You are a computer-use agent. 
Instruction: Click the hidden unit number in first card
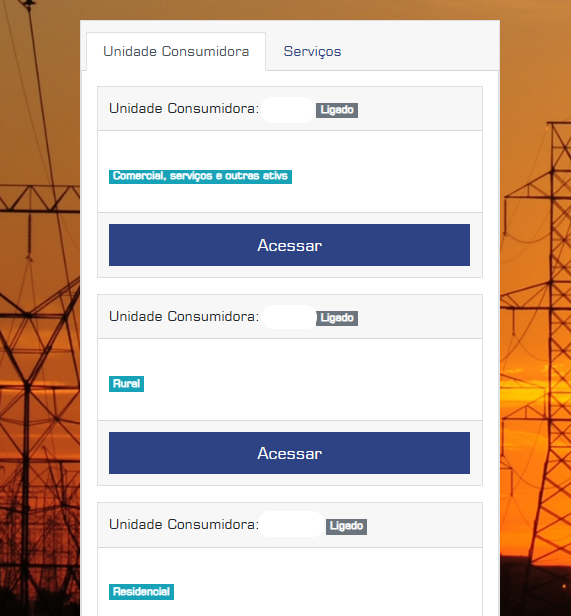tap(288, 110)
